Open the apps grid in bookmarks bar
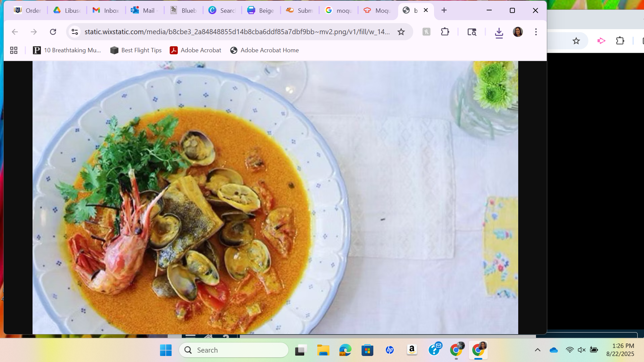The height and width of the screenshot is (362, 644). pos(14,50)
